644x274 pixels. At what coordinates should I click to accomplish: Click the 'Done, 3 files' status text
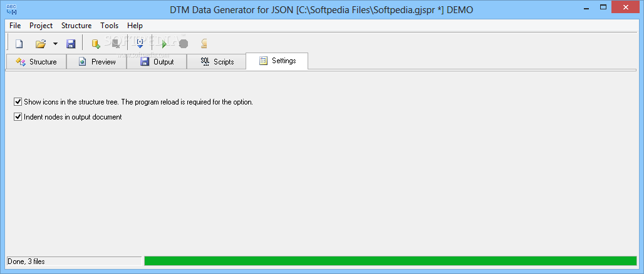[x=26, y=261]
